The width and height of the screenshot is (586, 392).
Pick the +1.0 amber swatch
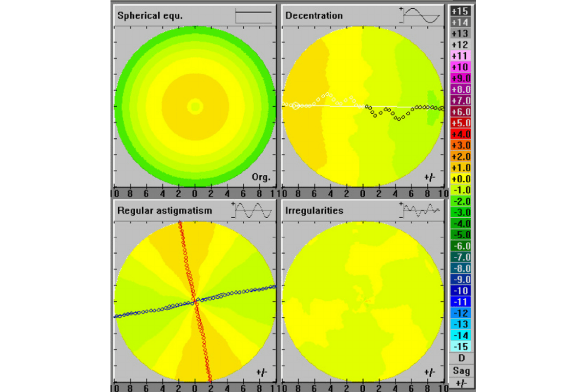pos(460,167)
